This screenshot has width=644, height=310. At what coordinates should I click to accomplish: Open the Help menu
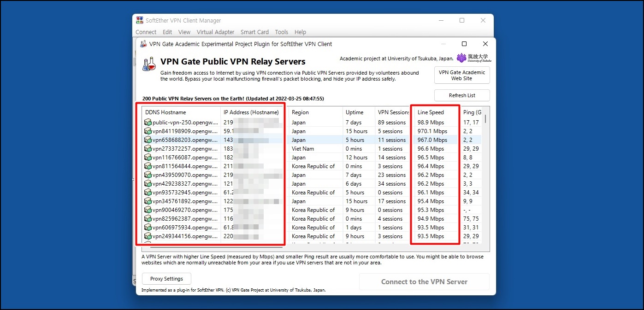(300, 32)
